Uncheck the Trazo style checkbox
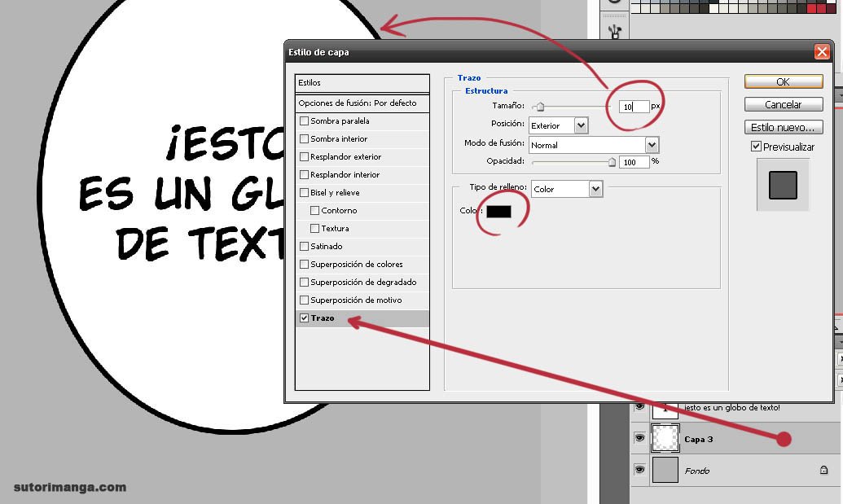The height and width of the screenshot is (504, 843). pyautogui.click(x=305, y=318)
